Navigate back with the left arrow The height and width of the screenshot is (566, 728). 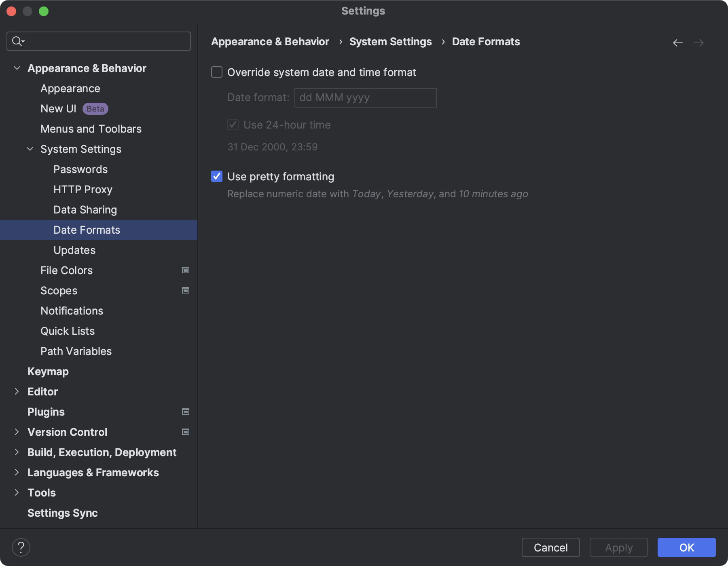[x=678, y=42]
